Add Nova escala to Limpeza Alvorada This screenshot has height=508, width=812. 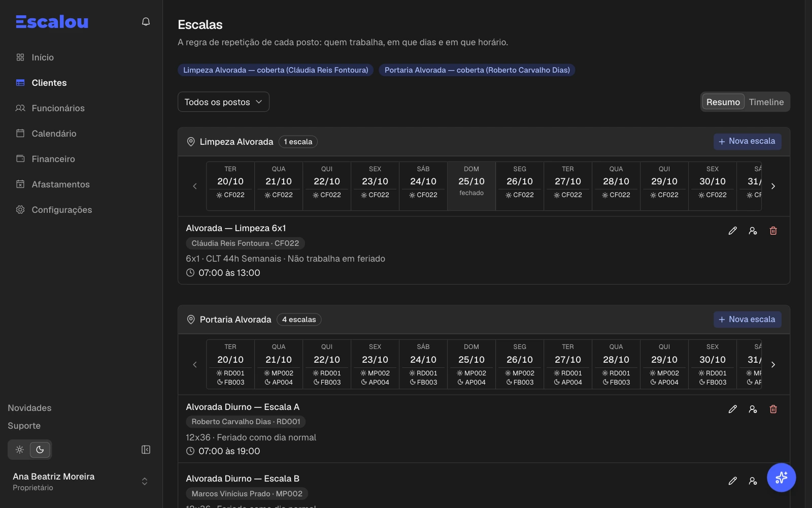(x=747, y=141)
